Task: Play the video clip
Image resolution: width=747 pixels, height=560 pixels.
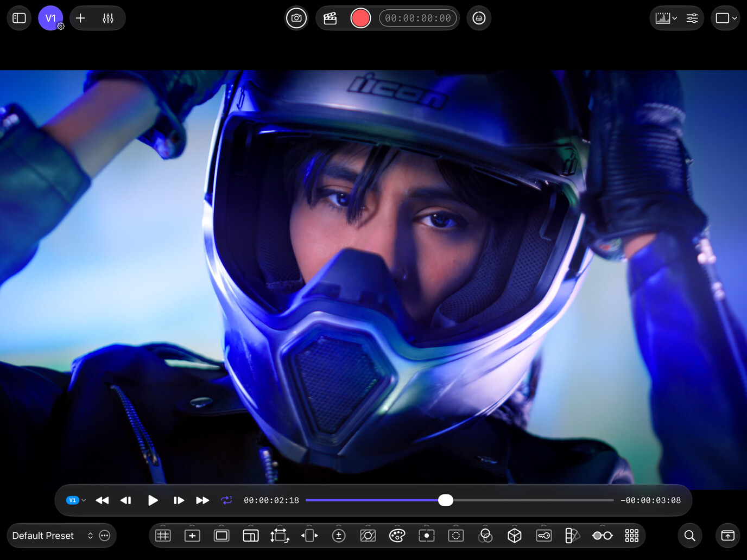Action: click(153, 500)
